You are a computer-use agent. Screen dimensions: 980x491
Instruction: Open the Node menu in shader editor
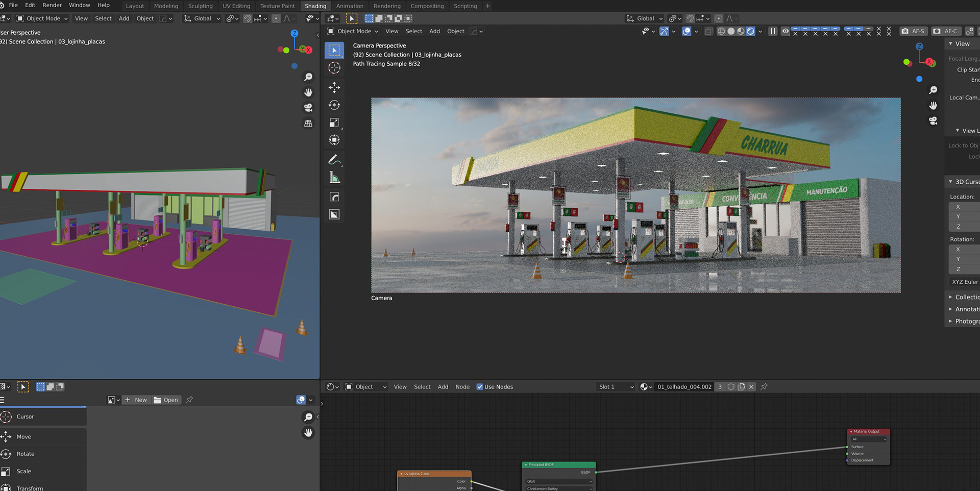coord(462,387)
